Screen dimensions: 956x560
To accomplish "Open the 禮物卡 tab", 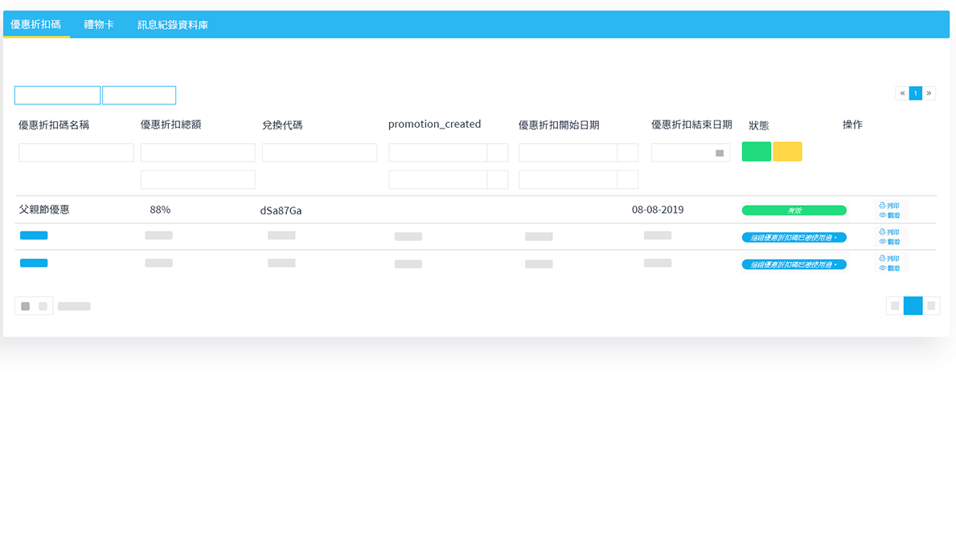I will coord(99,24).
